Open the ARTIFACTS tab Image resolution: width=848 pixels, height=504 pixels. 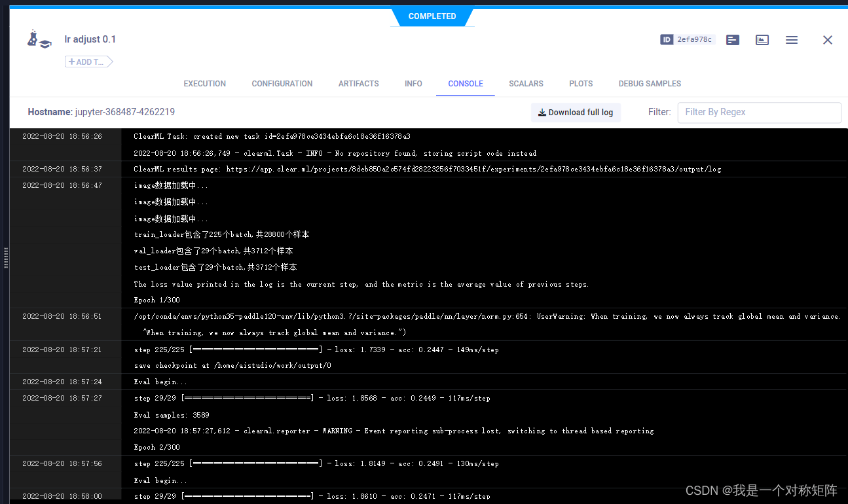coord(359,84)
